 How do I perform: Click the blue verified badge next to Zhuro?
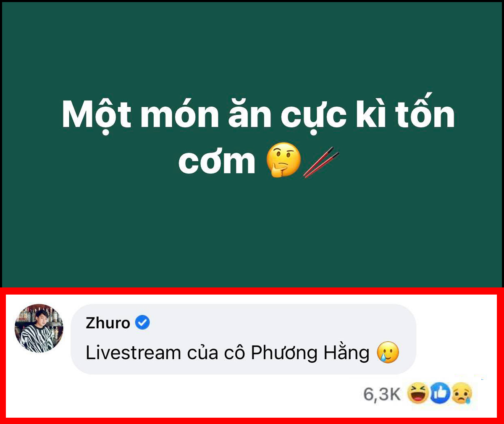pyautogui.click(x=143, y=323)
